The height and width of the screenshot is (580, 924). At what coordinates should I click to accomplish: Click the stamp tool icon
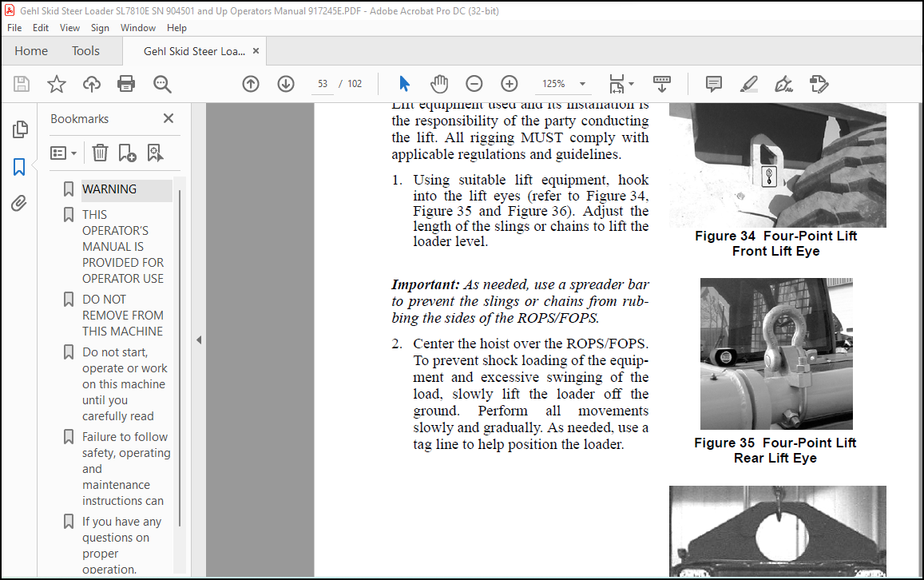[x=819, y=84]
